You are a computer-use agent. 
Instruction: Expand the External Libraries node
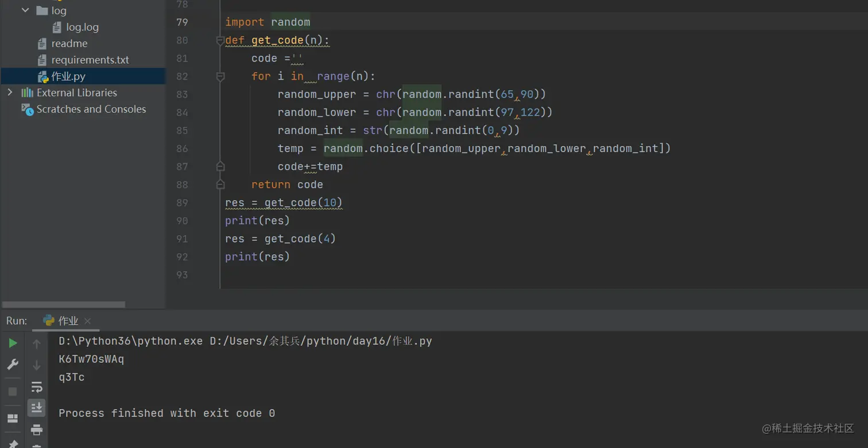point(10,92)
